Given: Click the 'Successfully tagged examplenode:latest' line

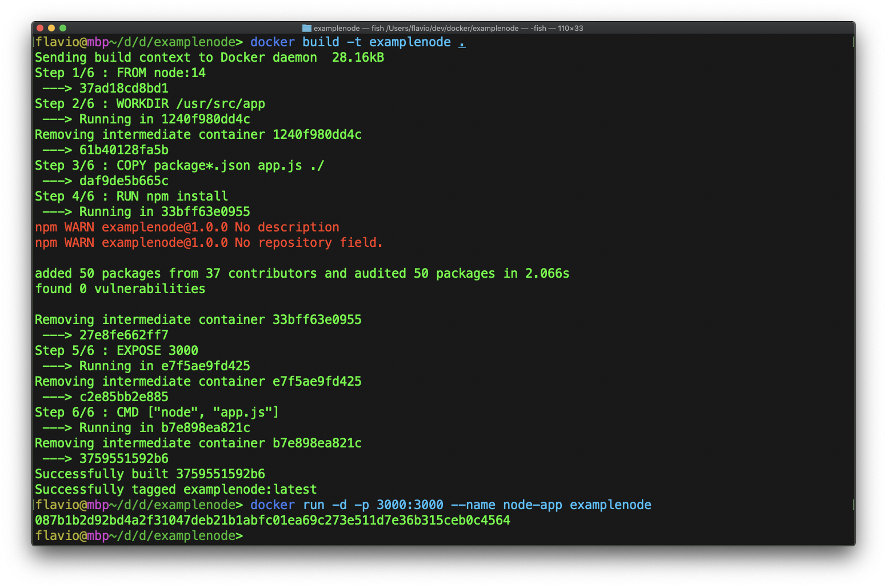Looking at the screenshot, I should (x=175, y=490).
